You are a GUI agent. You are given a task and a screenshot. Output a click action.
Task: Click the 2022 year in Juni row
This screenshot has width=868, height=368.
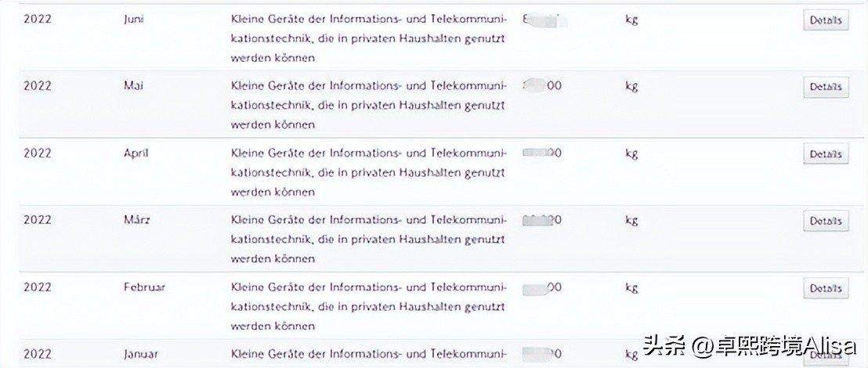click(x=38, y=20)
